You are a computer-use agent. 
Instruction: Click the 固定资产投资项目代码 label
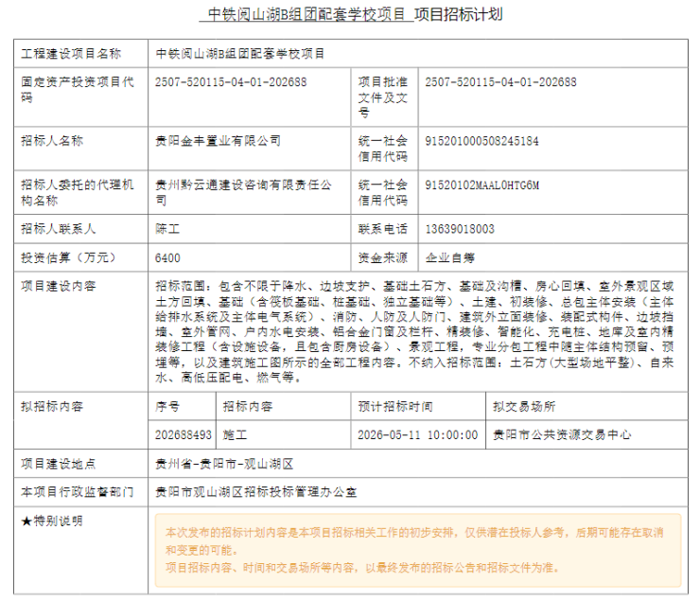tap(78, 89)
